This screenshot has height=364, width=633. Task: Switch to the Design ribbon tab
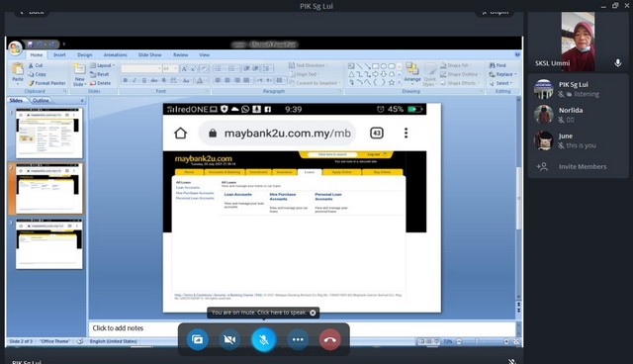coord(84,54)
